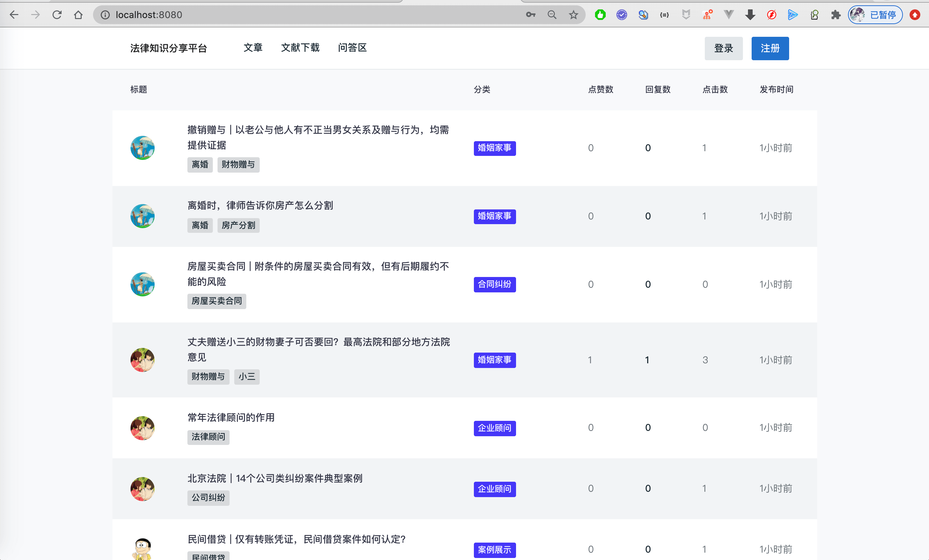Open 文献下载 page
929x560 pixels.
tap(300, 48)
